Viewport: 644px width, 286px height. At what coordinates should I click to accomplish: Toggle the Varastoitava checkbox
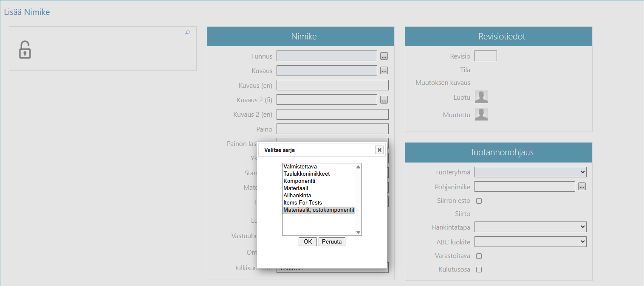pos(479,256)
